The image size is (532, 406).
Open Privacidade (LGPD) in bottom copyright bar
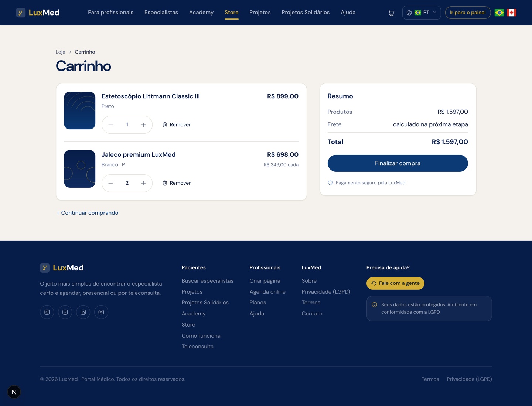pos(469,379)
